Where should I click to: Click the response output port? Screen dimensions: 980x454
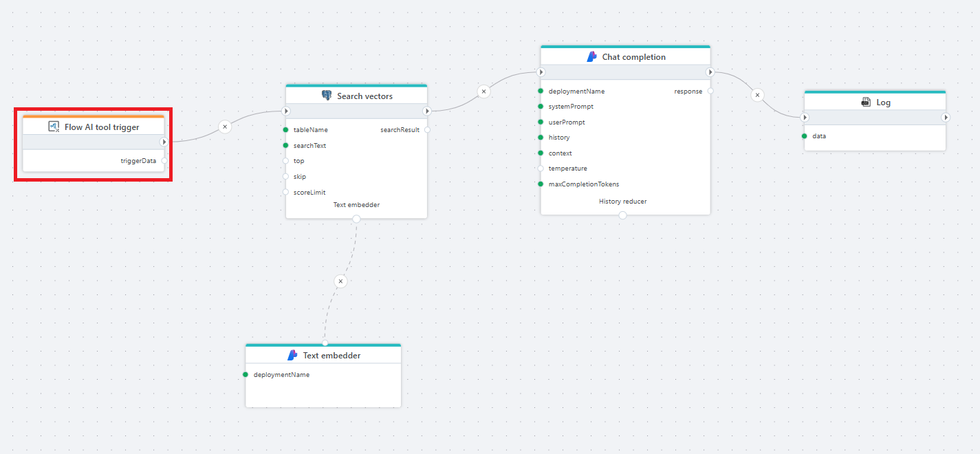pyautogui.click(x=710, y=91)
